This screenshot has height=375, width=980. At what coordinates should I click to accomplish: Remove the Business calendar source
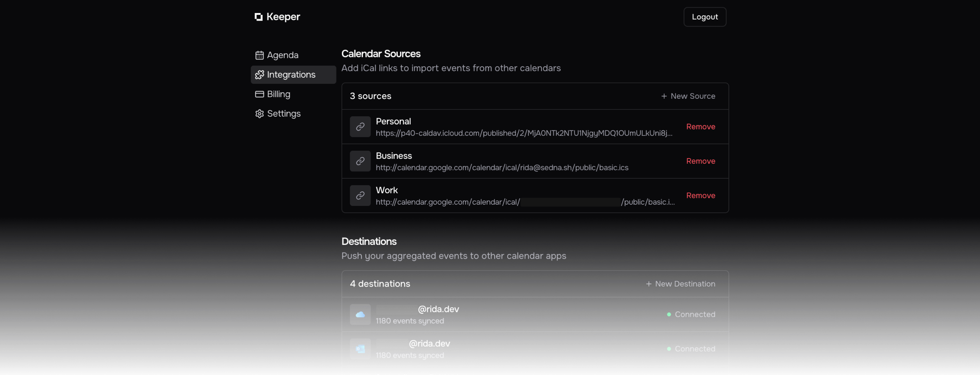pyautogui.click(x=700, y=161)
